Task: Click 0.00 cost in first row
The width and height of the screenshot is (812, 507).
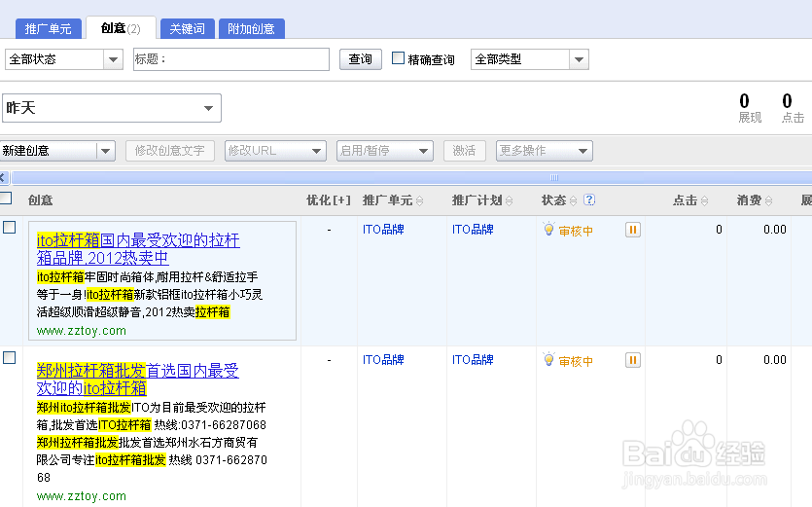Action: (x=775, y=230)
